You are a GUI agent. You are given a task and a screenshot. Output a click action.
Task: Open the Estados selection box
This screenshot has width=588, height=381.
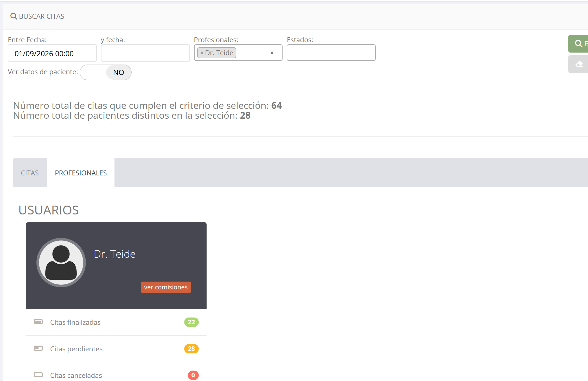(331, 53)
